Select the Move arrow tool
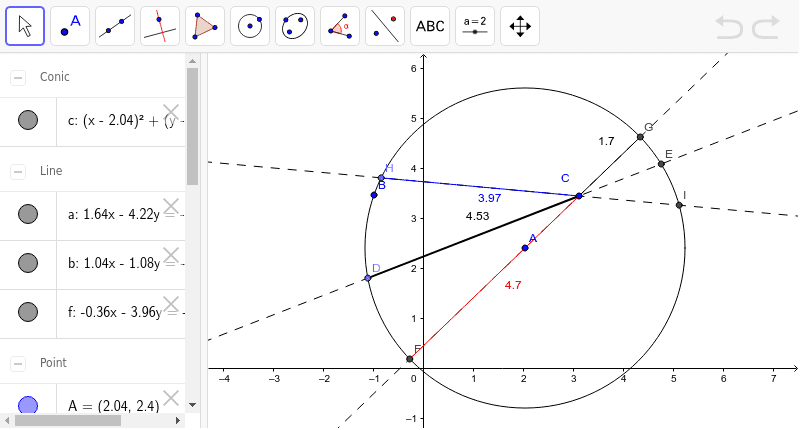 (x=25, y=26)
